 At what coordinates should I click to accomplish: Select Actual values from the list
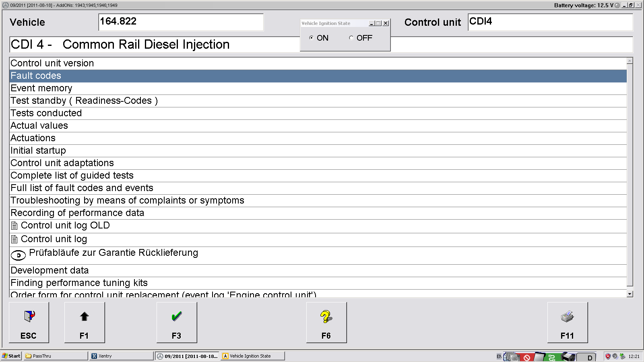[x=39, y=126]
